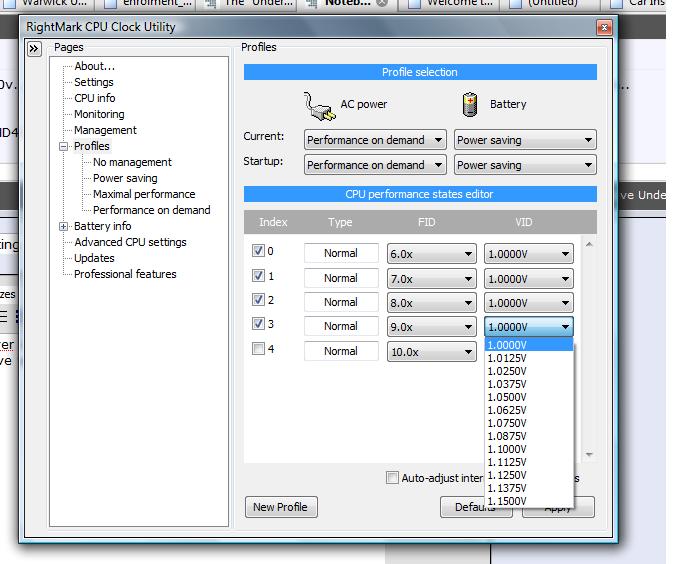Open the FID dropdown showing 8.0x
The width and height of the screenshot is (683, 564).
pyautogui.click(x=431, y=302)
